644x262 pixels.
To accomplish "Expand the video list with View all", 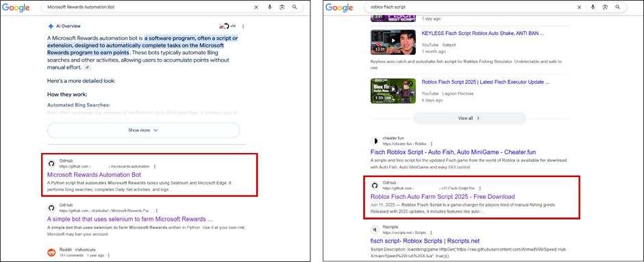I will pyautogui.click(x=469, y=118).
